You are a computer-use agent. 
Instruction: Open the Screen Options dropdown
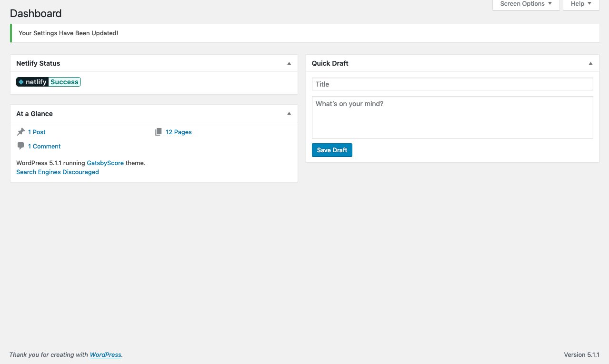point(526,4)
